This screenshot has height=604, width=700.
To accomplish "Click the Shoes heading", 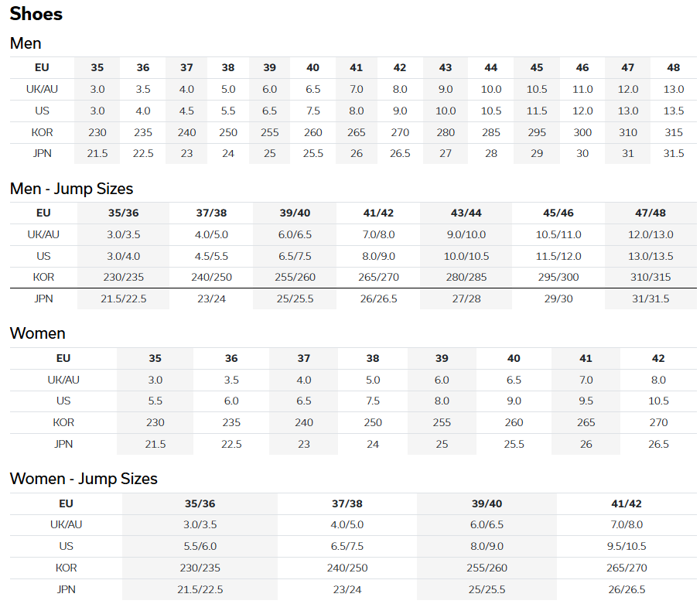I will (36, 14).
